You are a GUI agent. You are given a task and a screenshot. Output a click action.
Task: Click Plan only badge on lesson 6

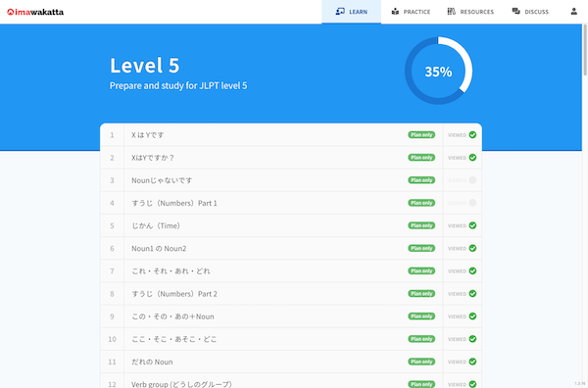(x=421, y=248)
